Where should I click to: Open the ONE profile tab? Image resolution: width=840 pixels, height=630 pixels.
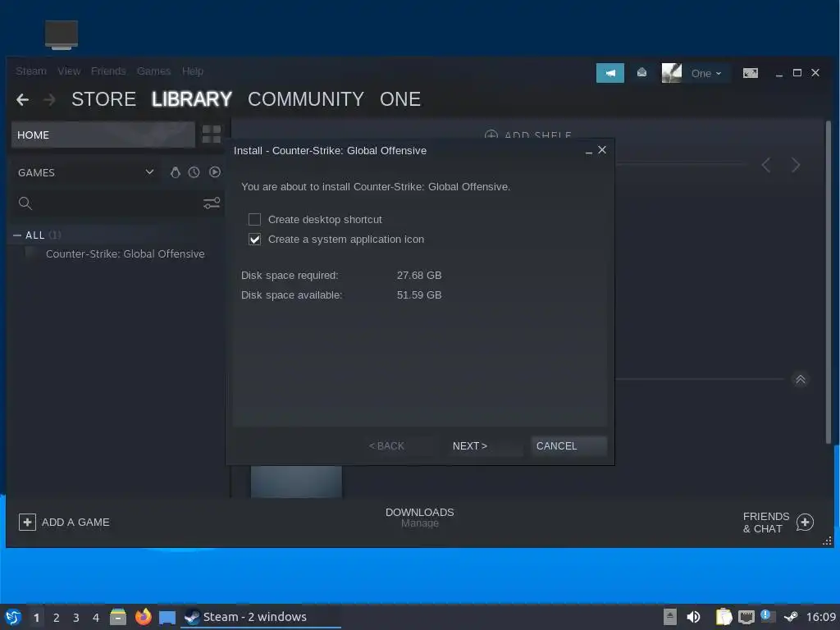(400, 99)
